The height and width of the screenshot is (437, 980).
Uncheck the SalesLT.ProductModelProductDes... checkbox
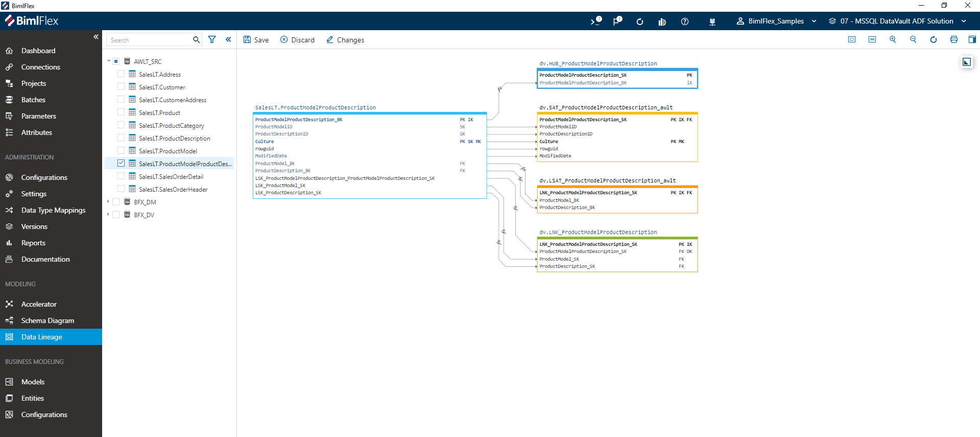121,164
